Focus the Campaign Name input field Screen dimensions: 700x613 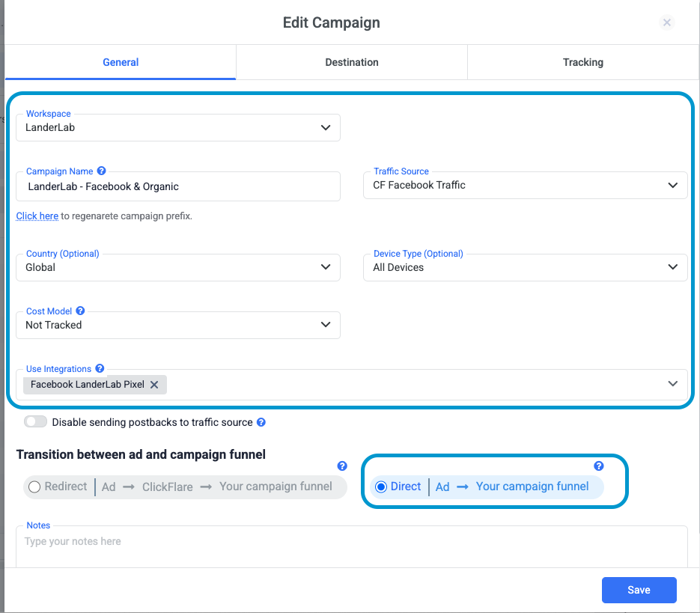click(178, 186)
